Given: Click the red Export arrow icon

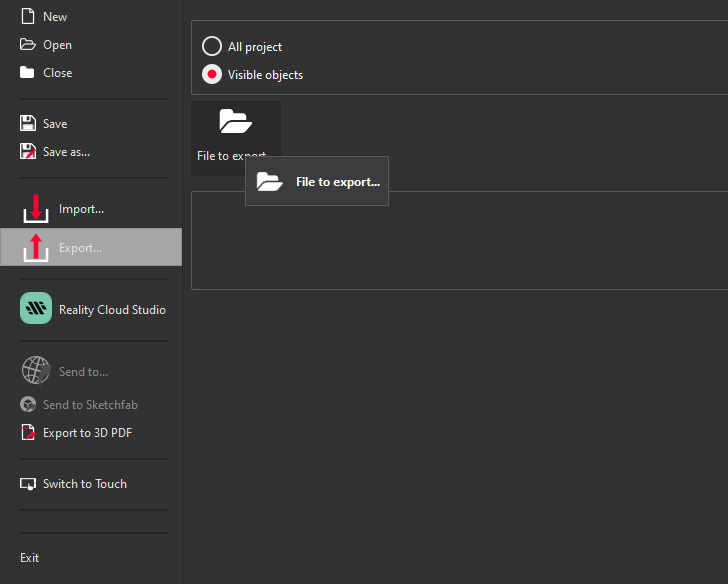Looking at the screenshot, I should click(36, 247).
